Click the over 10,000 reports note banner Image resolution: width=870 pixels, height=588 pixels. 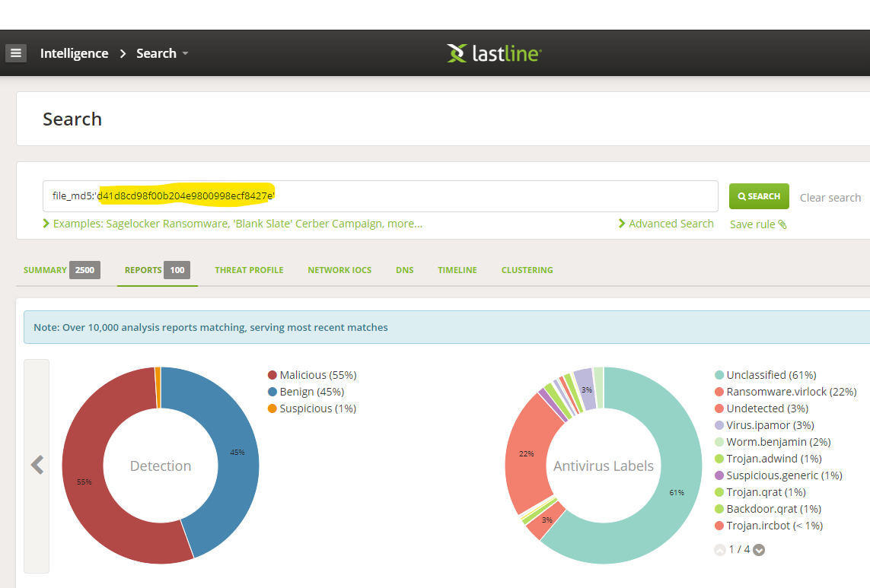(447, 327)
